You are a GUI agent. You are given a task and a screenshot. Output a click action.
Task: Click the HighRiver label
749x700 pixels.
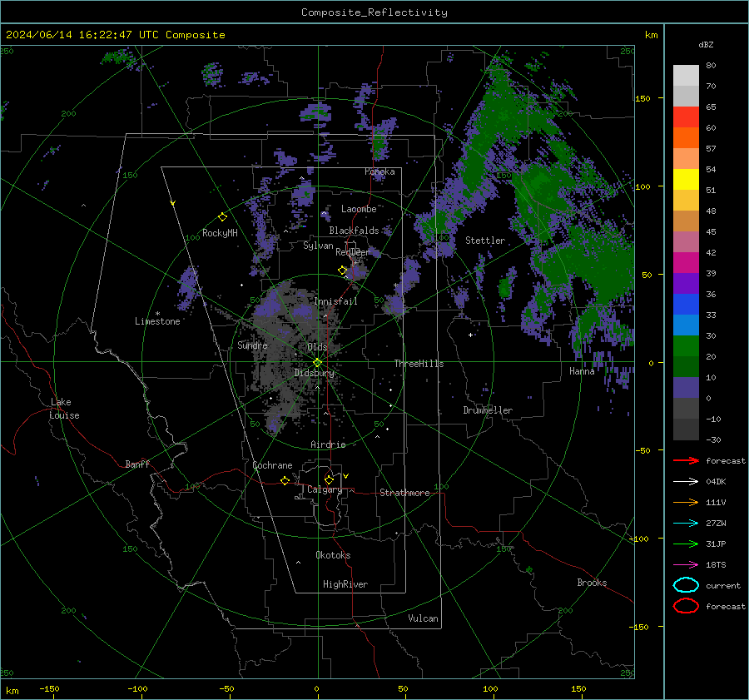[345, 584]
